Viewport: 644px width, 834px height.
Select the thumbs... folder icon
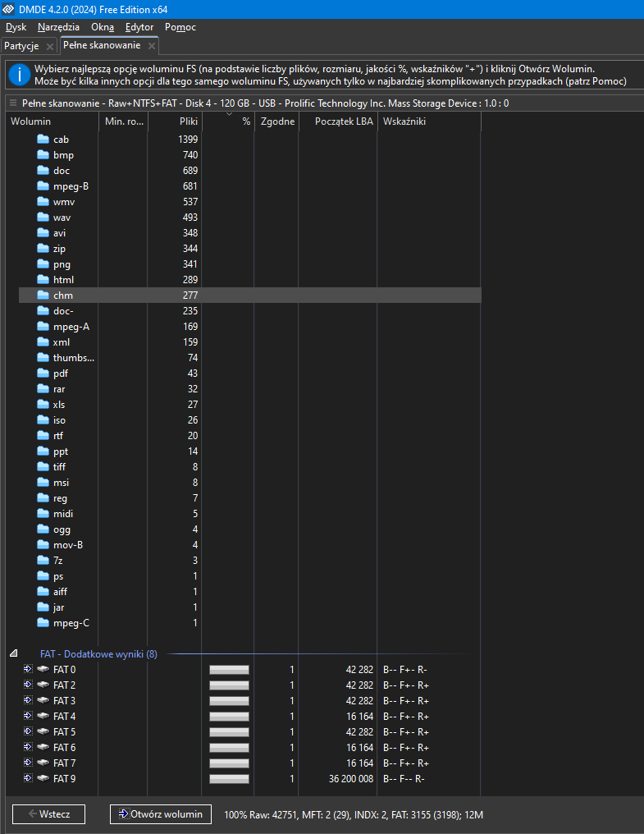pyautogui.click(x=43, y=357)
